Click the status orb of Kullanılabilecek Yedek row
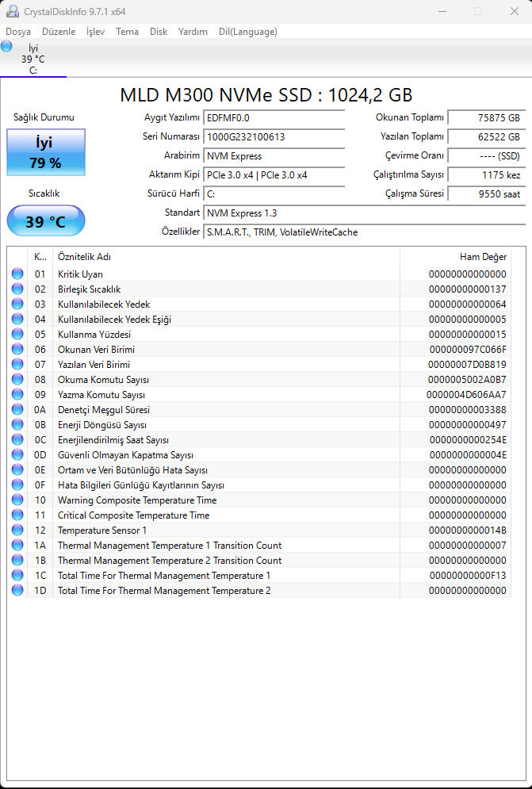This screenshot has height=789, width=532. click(x=17, y=304)
